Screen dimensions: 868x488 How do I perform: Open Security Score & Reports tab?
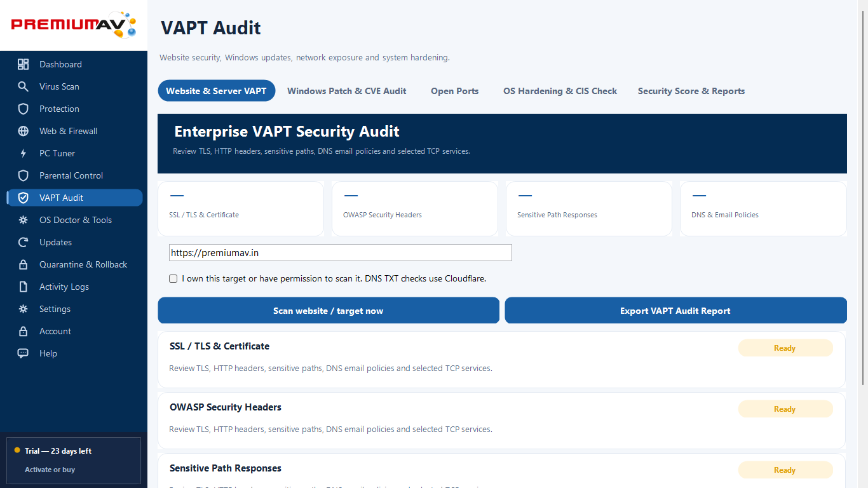click(691, 91)
